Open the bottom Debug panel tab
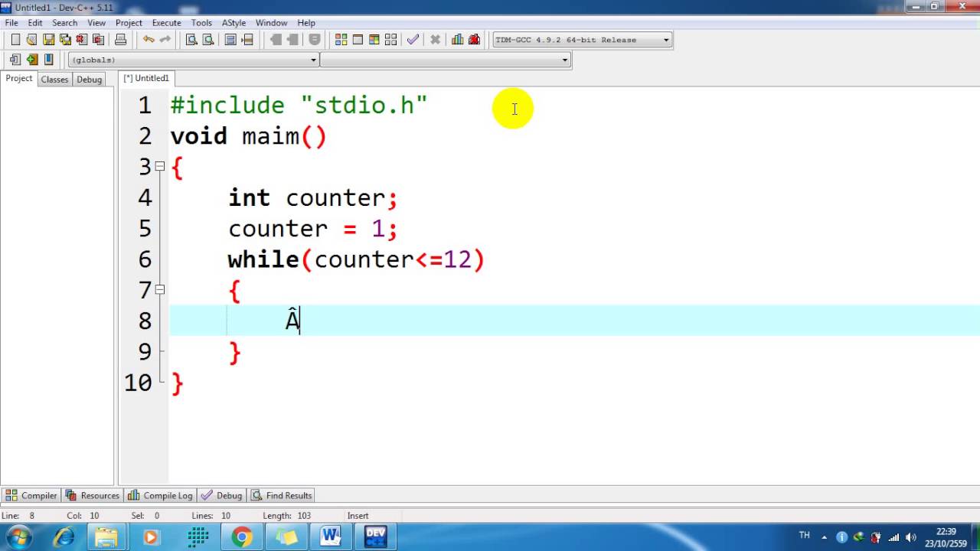Screen dimensions: 980x551 pyautogui.click(x=222, y=495)
